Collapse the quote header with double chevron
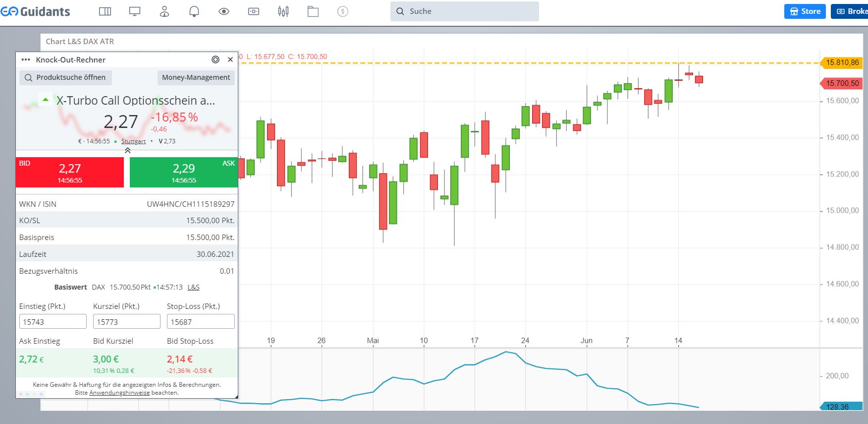This screenshot has height=424, width=868. pos(127,150)
